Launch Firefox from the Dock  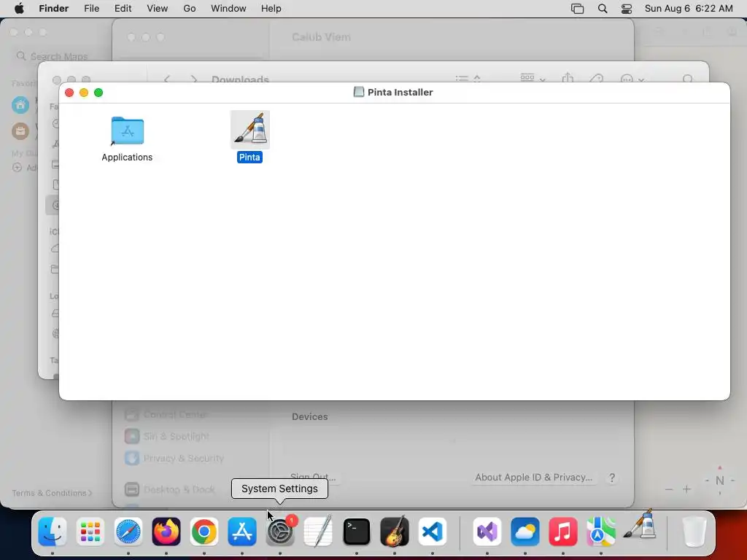166,532
